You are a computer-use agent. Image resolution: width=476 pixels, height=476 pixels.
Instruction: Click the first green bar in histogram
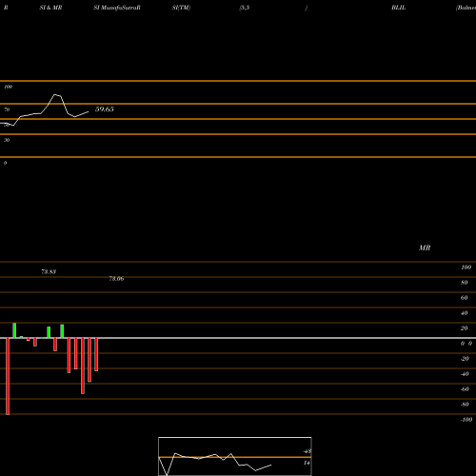coord(14,330)
